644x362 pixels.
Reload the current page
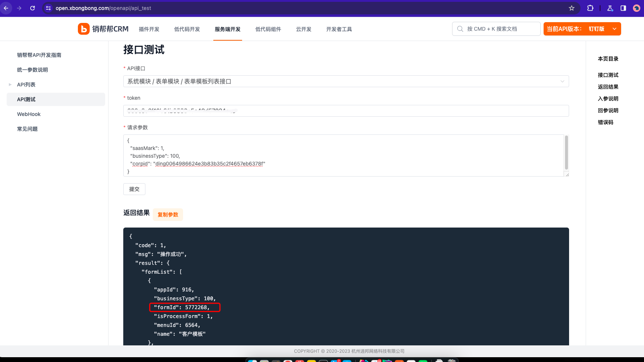(32, 8)
